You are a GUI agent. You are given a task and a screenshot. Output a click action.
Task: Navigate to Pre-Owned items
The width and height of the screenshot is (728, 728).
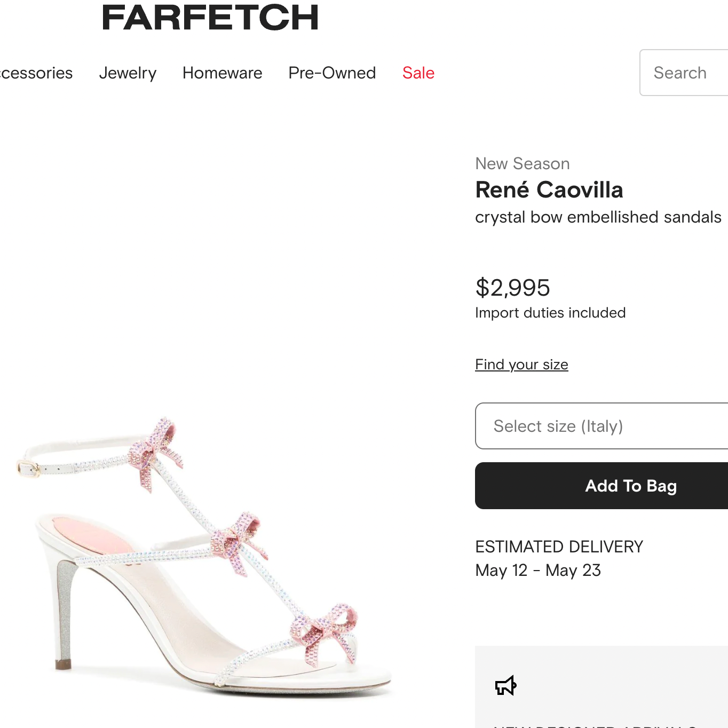pyautogui.click(x=332, y=73)
